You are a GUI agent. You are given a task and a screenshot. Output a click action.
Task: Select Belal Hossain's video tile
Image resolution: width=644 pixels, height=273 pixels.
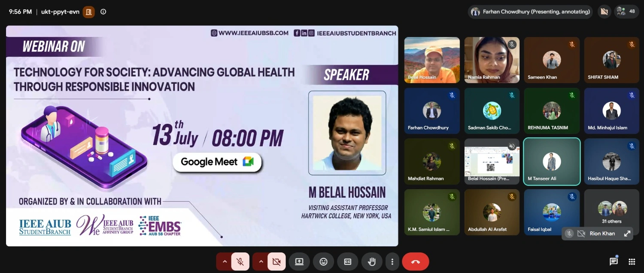tap(432, 60)
